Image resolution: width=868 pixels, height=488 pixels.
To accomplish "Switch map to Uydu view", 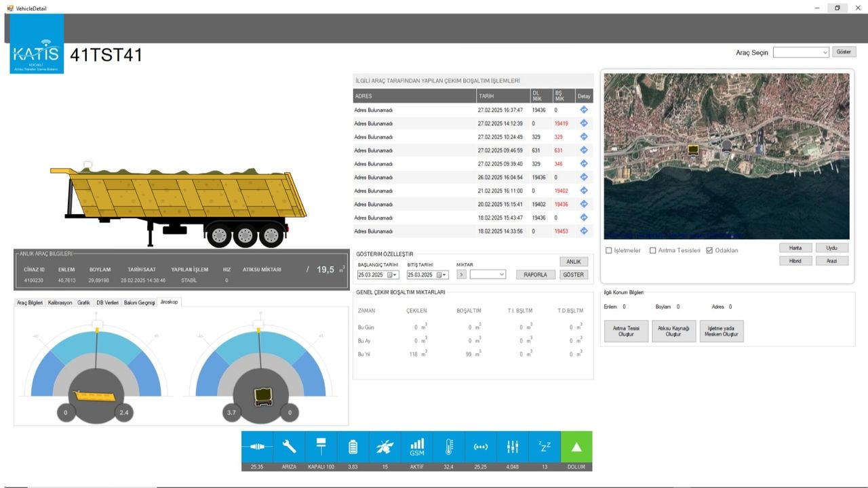I will [831, 248].
